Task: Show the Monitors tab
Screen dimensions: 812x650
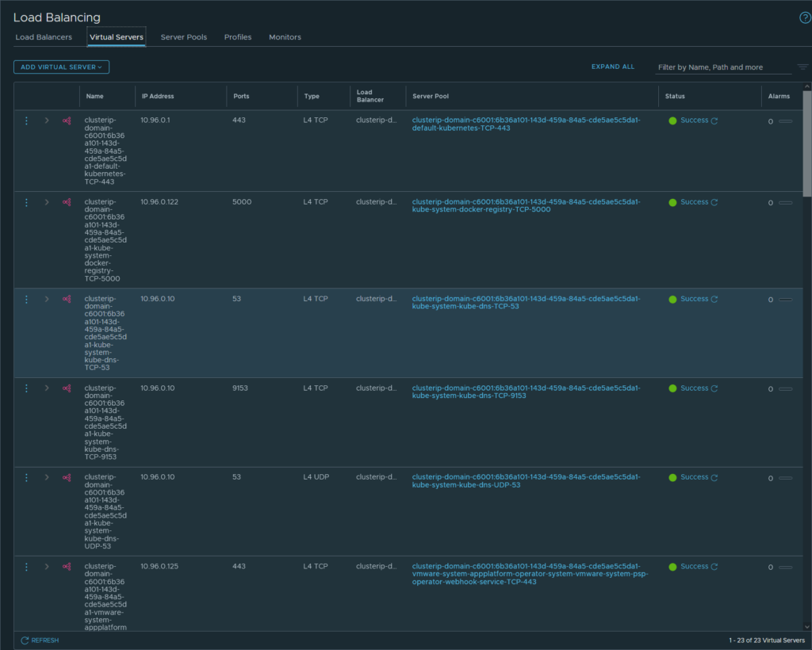Action: [285, 37]
